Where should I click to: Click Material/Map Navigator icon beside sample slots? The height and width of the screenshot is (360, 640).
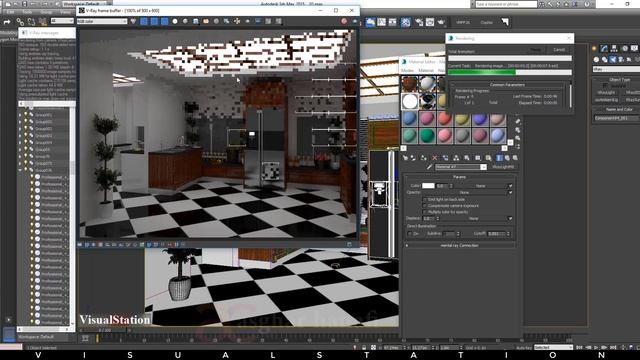coord(518,146)
